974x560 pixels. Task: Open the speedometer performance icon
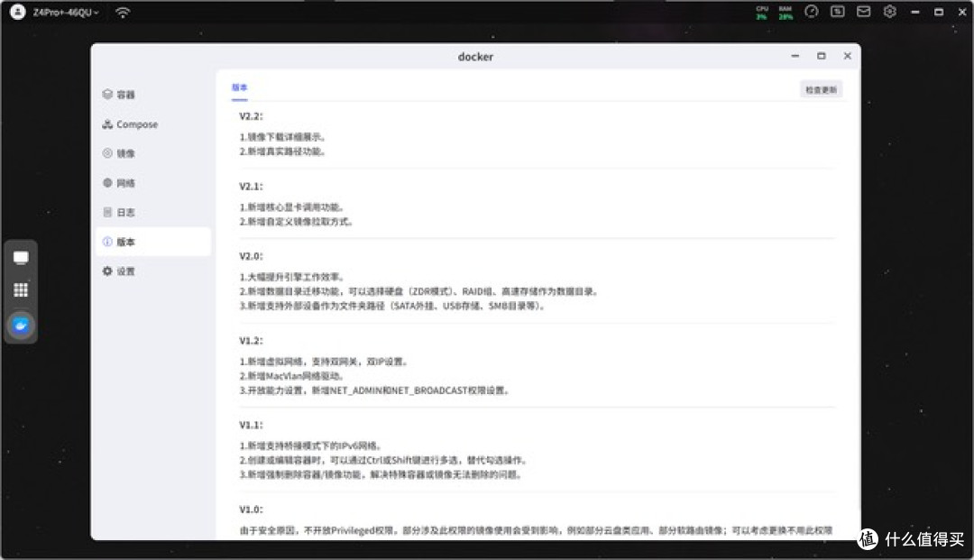click(812, 12)
